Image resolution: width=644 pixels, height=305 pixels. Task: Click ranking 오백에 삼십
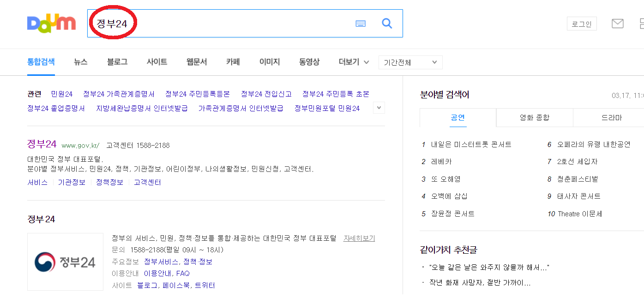[449, 196]
